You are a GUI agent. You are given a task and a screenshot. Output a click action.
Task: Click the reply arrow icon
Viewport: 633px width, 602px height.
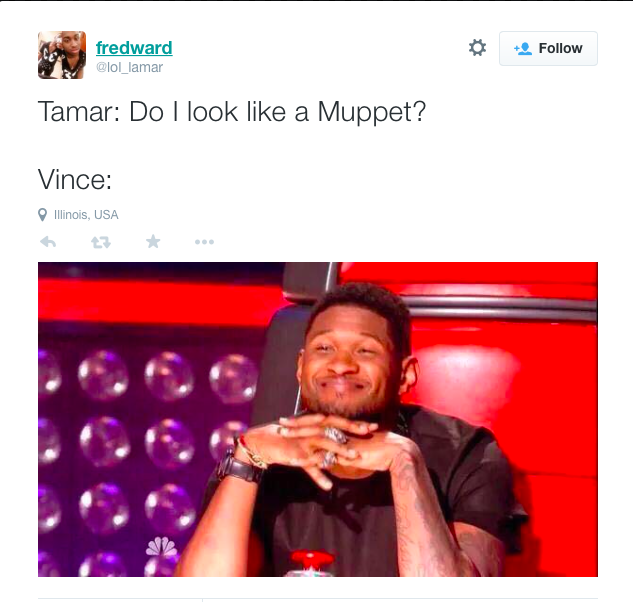(x=48, y=242)
